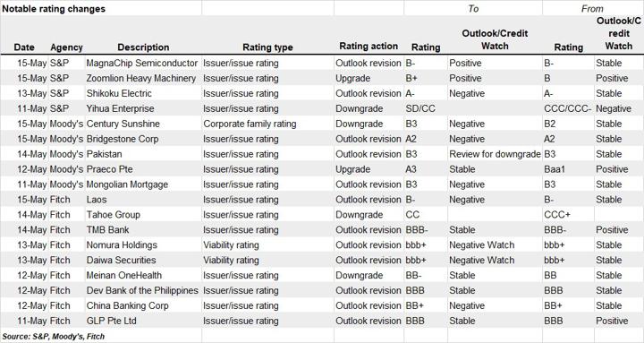
Task: Select the 'Rating type' header cell
Action: (x=267, y=47)
